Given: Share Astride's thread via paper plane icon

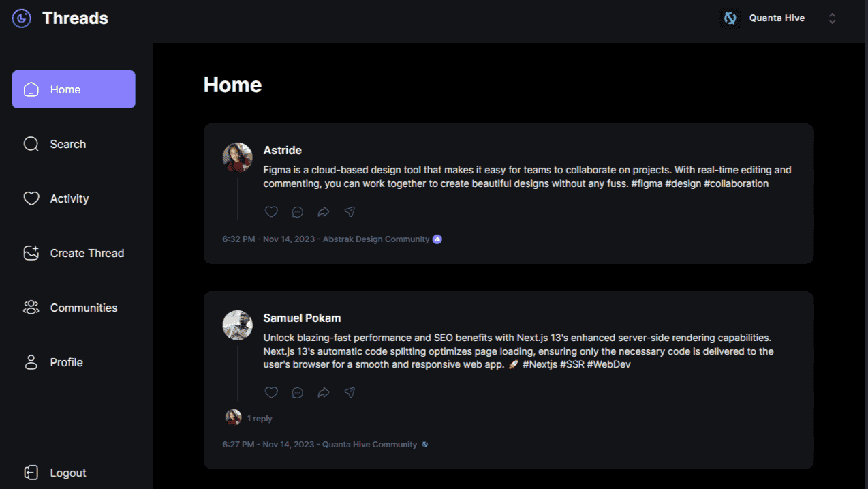Looking at the screenshot, I should (350, 211).
